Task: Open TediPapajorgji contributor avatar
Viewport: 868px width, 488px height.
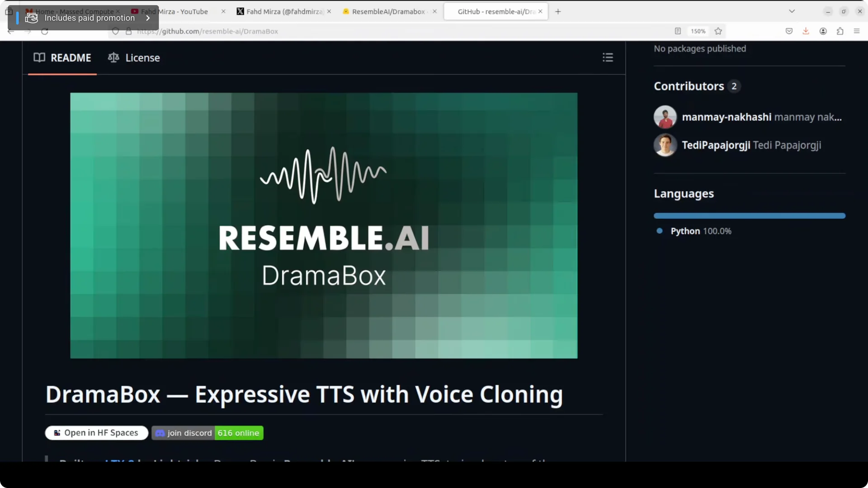Action: coord(665,145)
